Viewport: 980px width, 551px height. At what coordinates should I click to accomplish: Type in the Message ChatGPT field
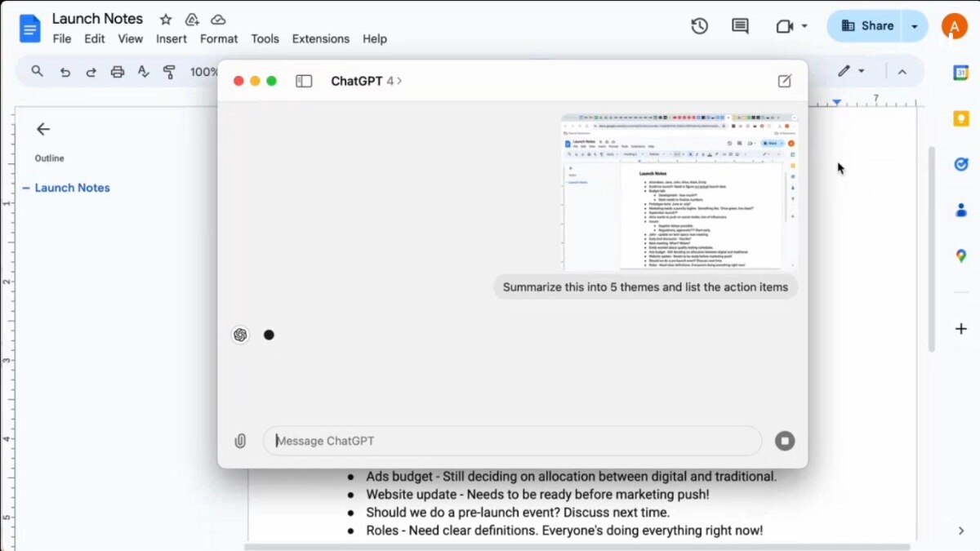(x=512, y=441)
